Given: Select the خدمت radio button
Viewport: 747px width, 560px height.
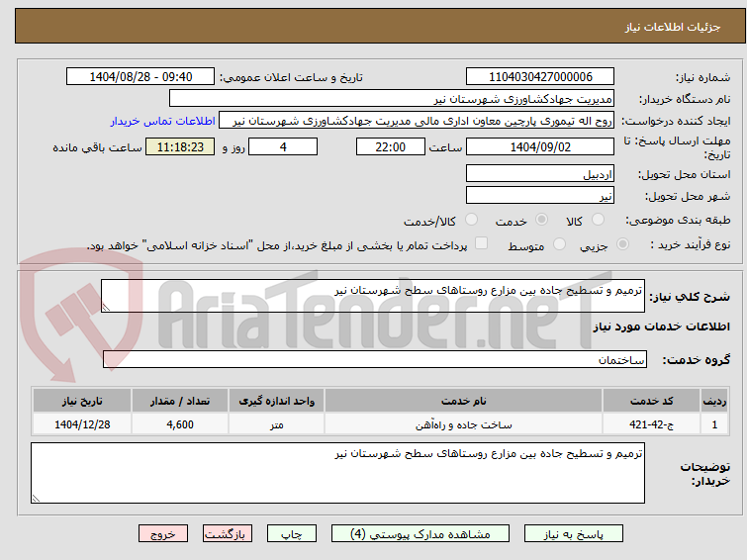Looking at the screenshot, I should pyautogui.click(x=541, y=220).
